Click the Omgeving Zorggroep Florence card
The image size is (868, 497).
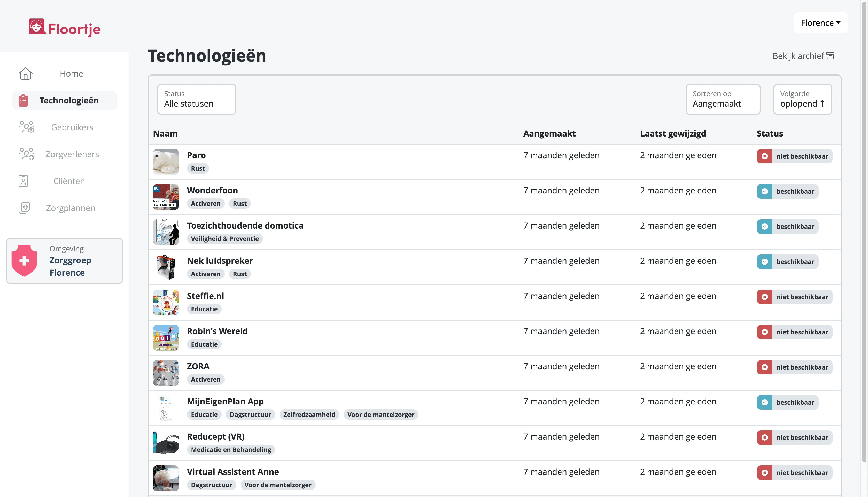pyautogui.click(x=64, y=261)
